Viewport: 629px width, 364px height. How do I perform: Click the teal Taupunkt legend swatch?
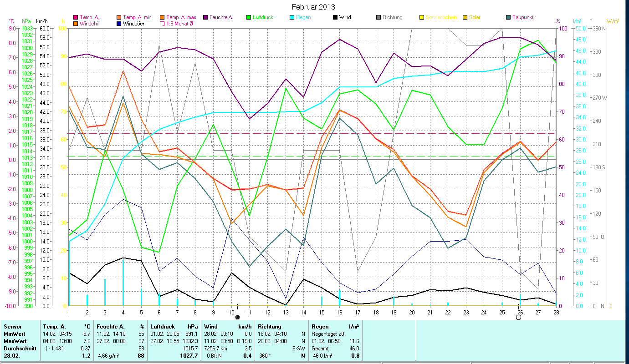click(x=508, y=18)
